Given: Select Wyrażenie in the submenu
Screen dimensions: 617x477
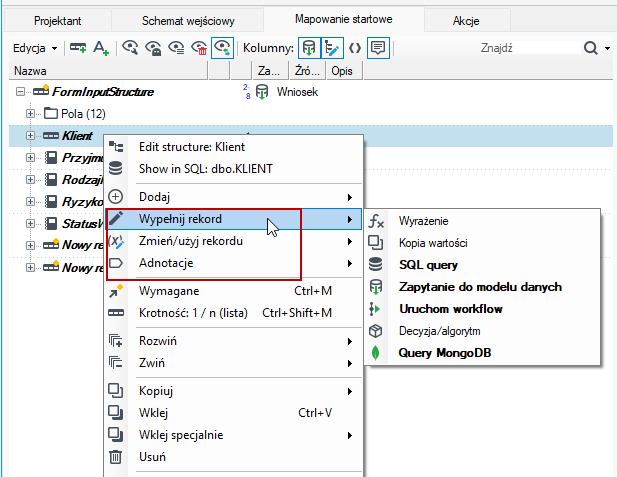Looking at the screenshot, I should click(482, 221).
